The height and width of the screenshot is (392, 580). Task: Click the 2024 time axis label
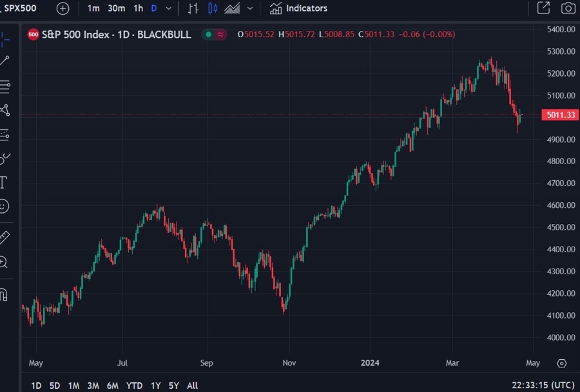370,363
